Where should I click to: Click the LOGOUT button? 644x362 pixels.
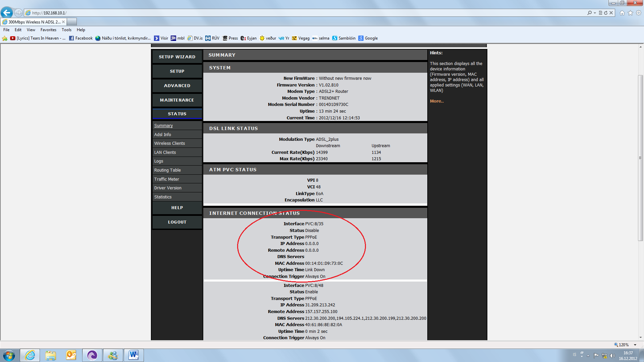(177, 222)
